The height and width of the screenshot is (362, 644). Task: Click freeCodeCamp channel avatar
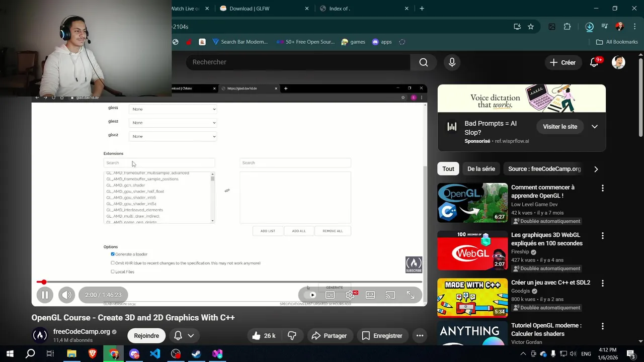click(x=40, y=335)
